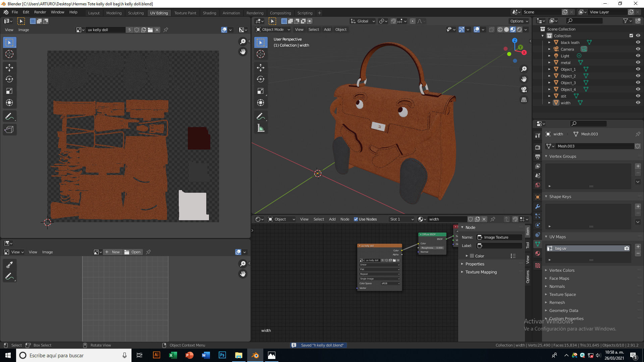Select the Rotate tool in UV editor

click(x=9, y=79)
